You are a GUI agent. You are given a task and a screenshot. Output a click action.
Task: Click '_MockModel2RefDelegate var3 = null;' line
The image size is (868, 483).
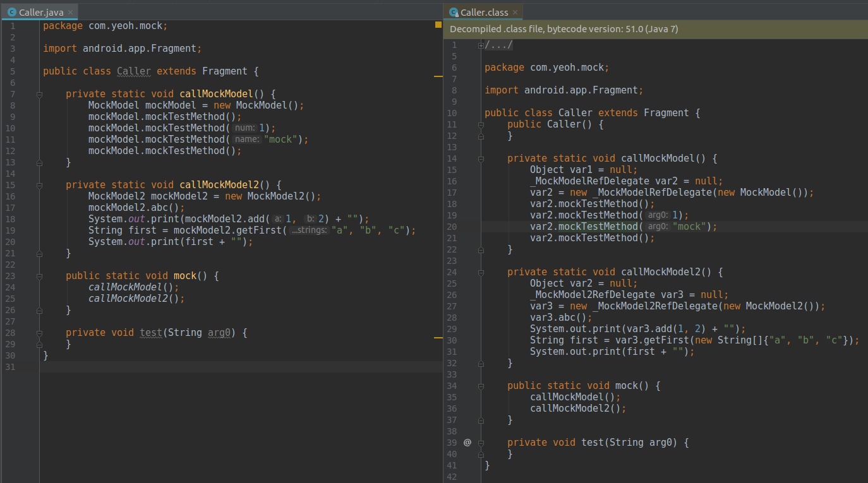(629, 295)
